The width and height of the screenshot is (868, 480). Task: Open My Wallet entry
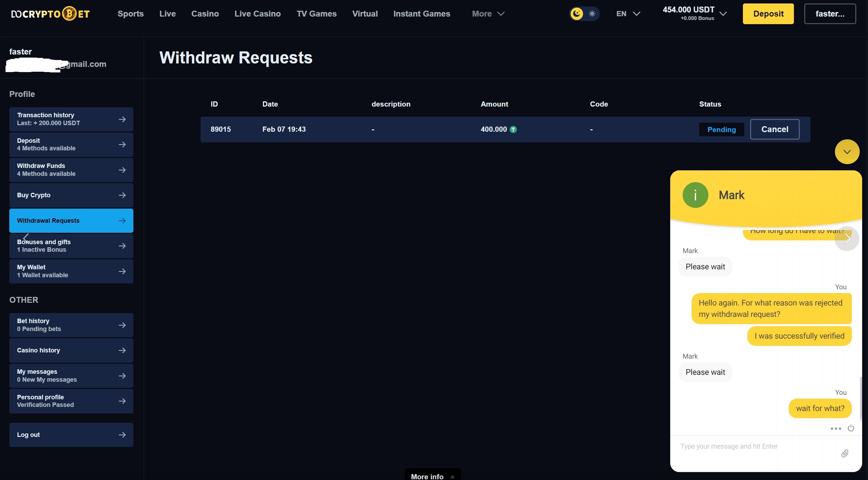click(x=71, y=271)
